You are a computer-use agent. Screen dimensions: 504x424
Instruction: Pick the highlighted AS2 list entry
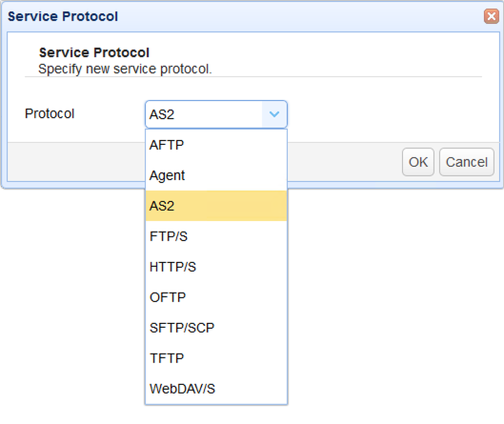pos(216,206)
